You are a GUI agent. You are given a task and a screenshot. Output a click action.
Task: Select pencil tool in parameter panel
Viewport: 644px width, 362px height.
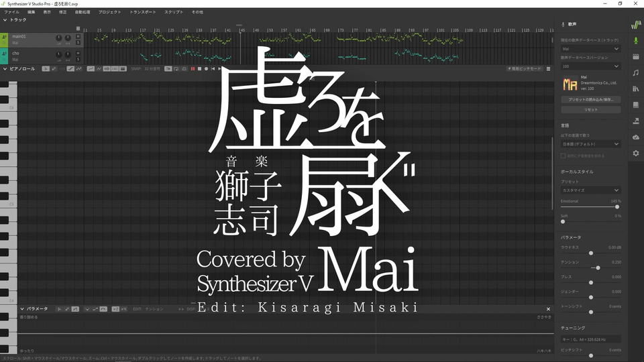pos(67,309)
